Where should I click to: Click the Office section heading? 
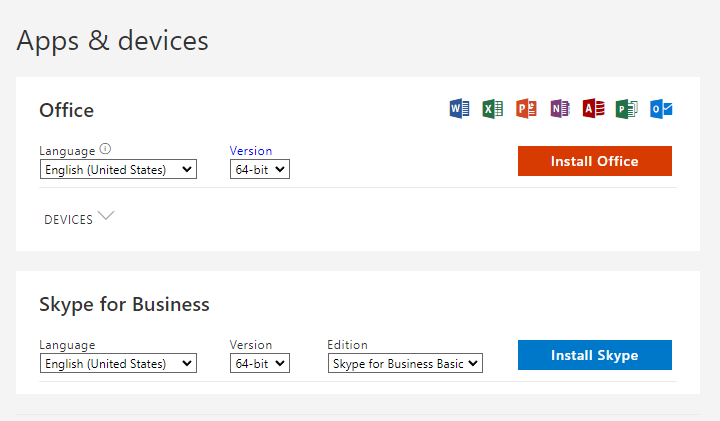click(x=67, y=110)
